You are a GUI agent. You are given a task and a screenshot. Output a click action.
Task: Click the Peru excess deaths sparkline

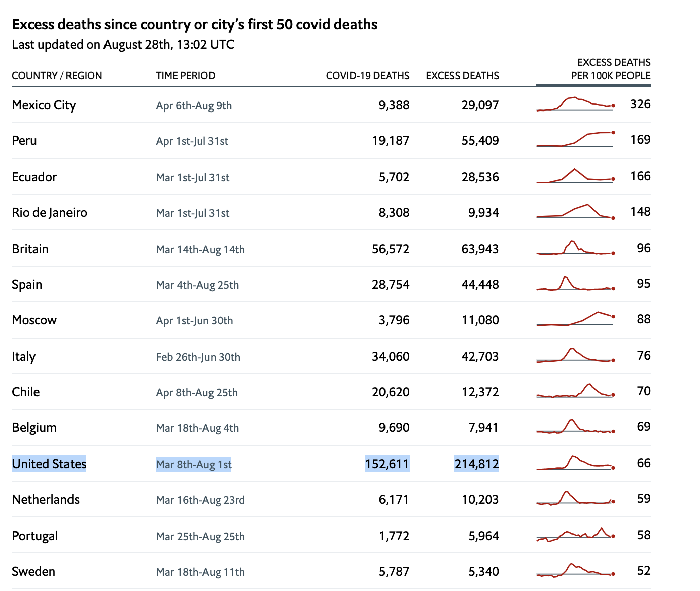(x=575, y=139)
